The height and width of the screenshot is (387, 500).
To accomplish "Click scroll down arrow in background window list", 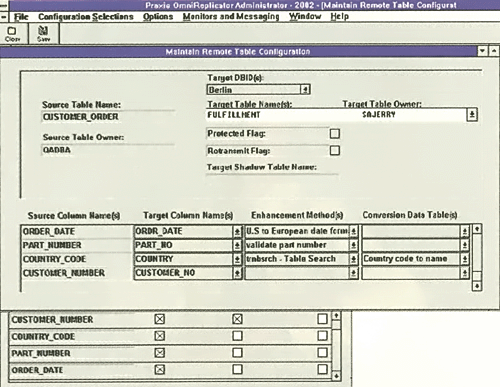I will click(336, 376).
